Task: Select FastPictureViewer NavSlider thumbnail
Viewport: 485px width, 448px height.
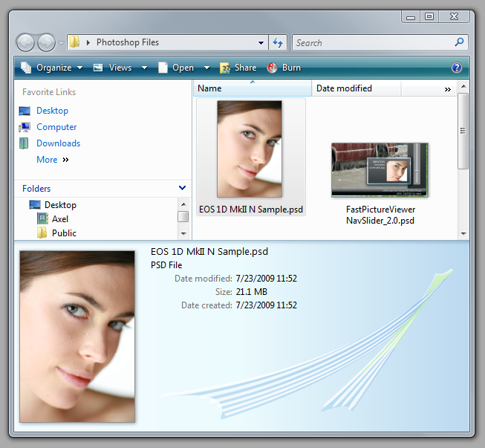Action: click(380, 170)
